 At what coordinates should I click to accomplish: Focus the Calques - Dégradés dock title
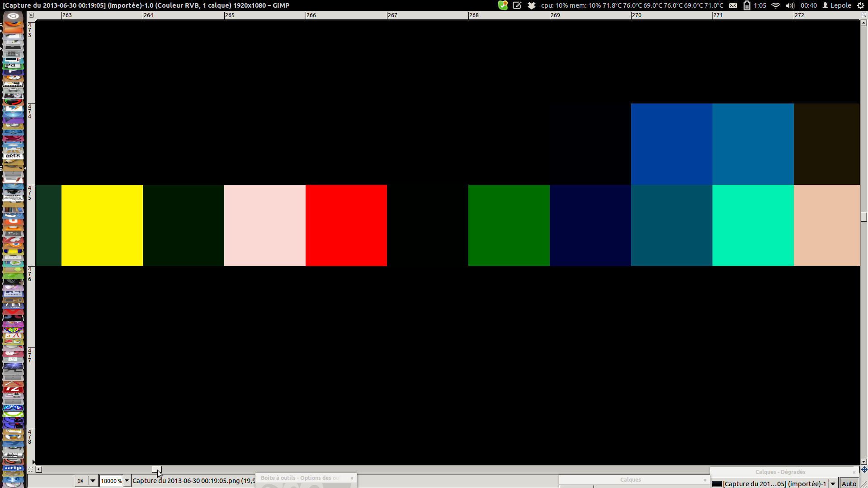click(x=780, y=472)
